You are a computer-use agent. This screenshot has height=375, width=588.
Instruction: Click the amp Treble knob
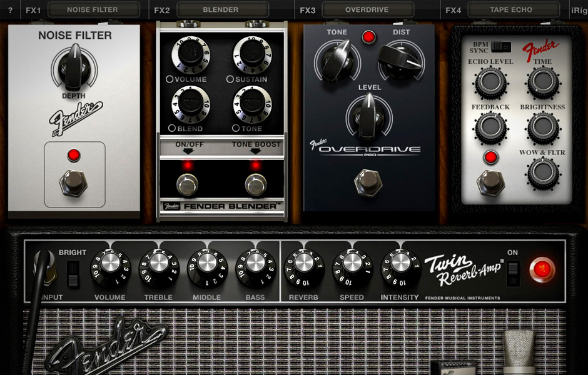[x=159, y=269]
